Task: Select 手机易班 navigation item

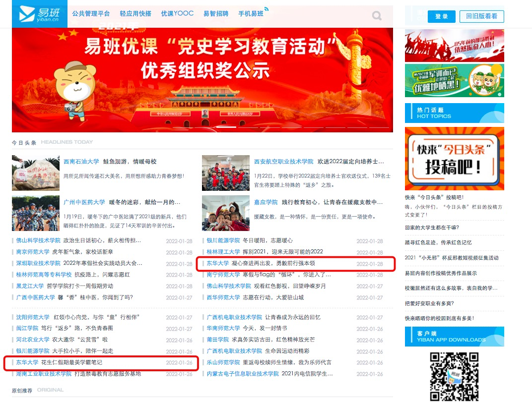Action: (x=251, y=14)
